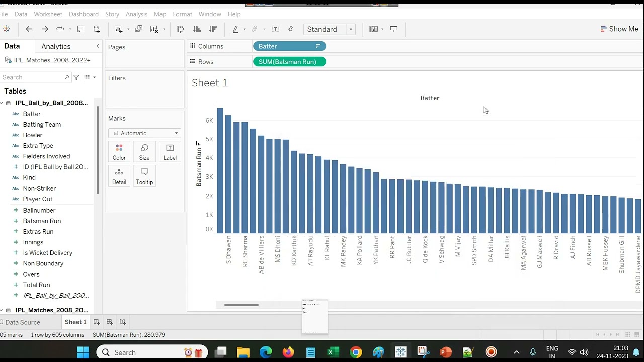Select the Bowler field
Image resolution: width=644 pixels, height=362 pixels.
(33, 135)
